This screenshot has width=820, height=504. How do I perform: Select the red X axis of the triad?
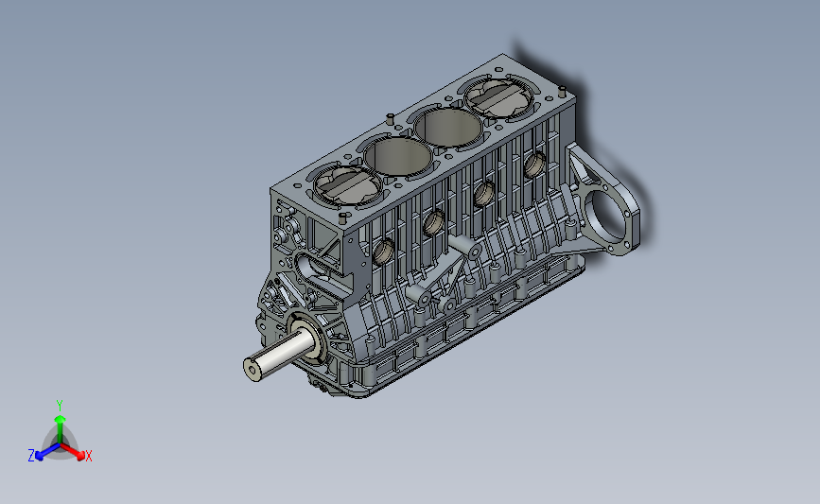[72, 451]
